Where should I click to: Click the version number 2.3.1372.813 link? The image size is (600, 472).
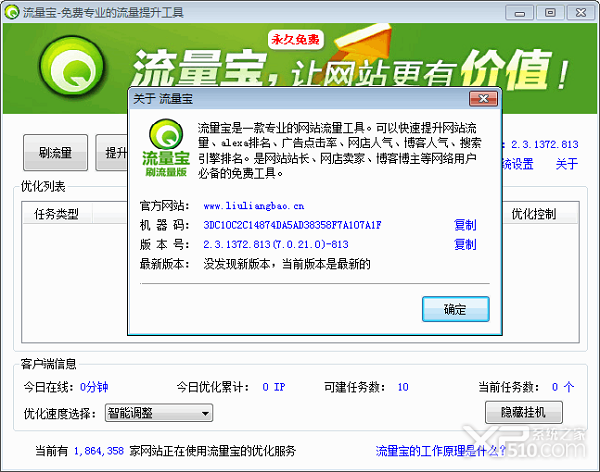click(x=545, y=144)
